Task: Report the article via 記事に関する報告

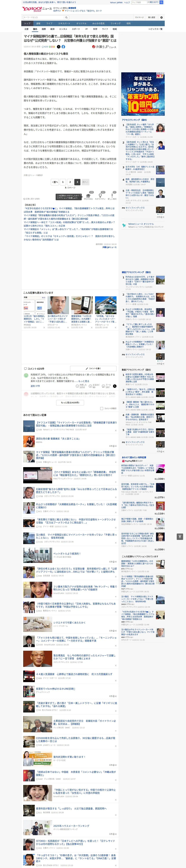Action: pyautogui.click(x=31, y=199)
